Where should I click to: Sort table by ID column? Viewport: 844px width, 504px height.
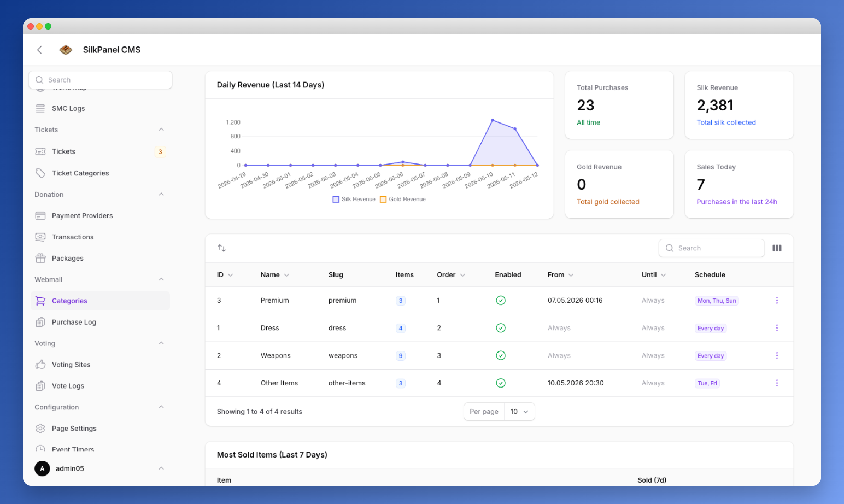225,275
